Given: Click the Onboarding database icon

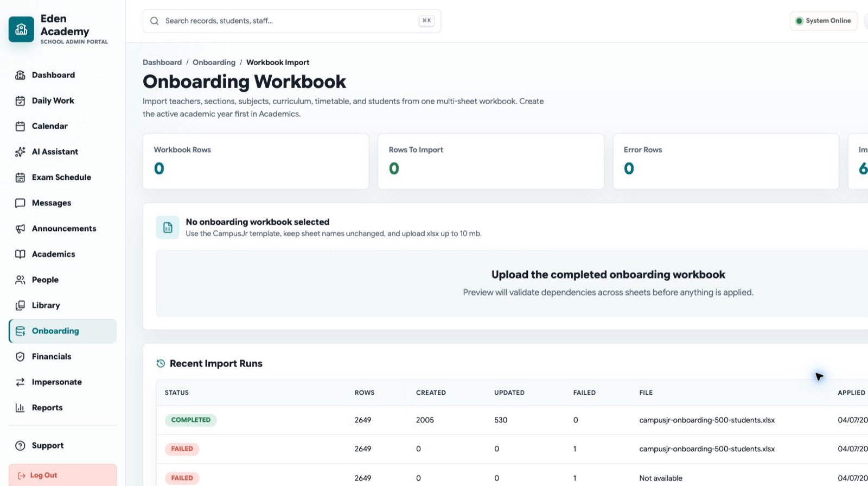Looking at the screenshot, I should point(20,331).
